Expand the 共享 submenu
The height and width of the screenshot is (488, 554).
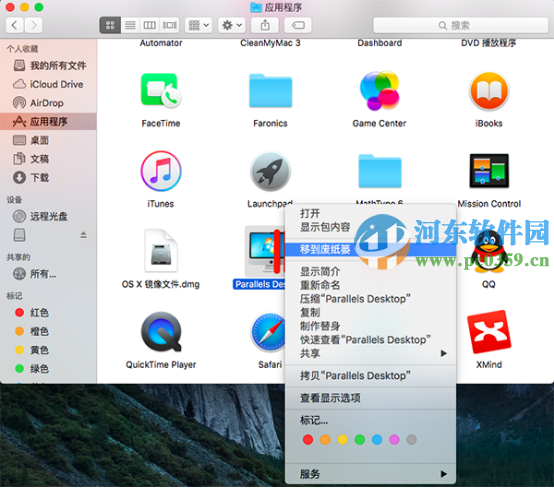(370, 353)
